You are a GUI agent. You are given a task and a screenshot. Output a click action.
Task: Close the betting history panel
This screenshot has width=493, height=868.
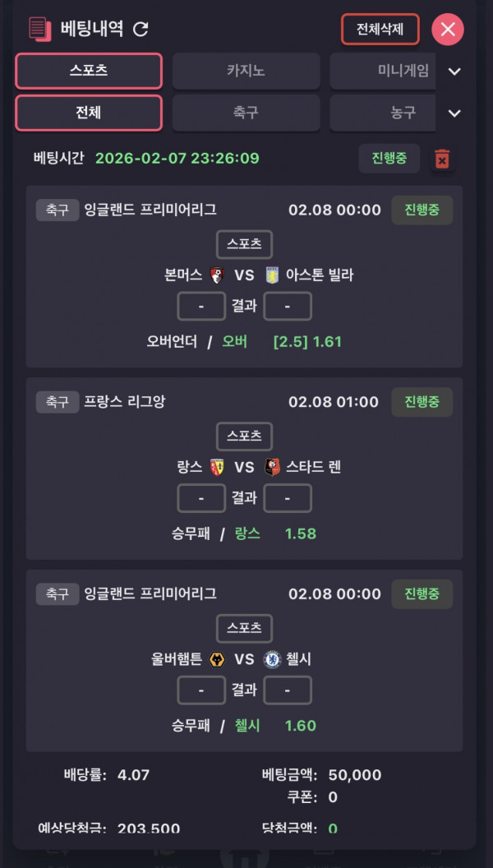pyautogui.click(x=448, y=30)
